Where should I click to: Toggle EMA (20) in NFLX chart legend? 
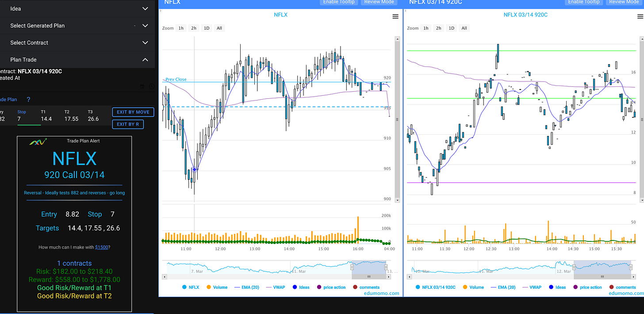point(246,287)
